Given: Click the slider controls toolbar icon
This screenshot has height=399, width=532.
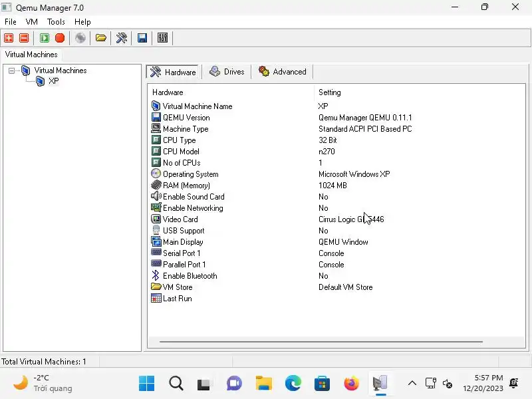Looking at the screenshot, I should [162, 38].
